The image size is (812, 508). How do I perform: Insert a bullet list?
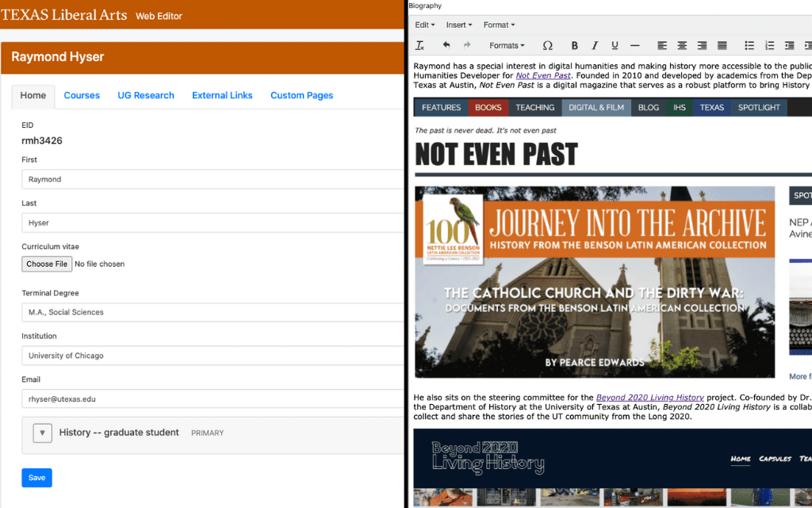(x=749, y=45)
